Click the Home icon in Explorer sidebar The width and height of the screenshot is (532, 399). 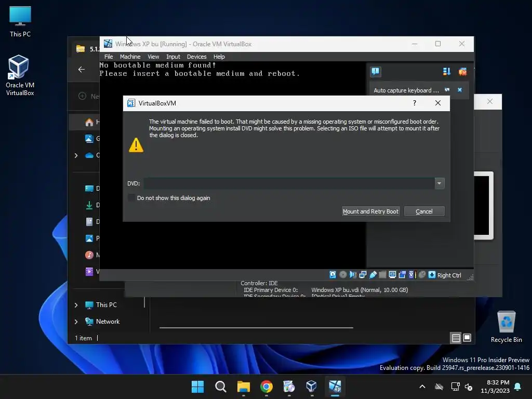89,122
